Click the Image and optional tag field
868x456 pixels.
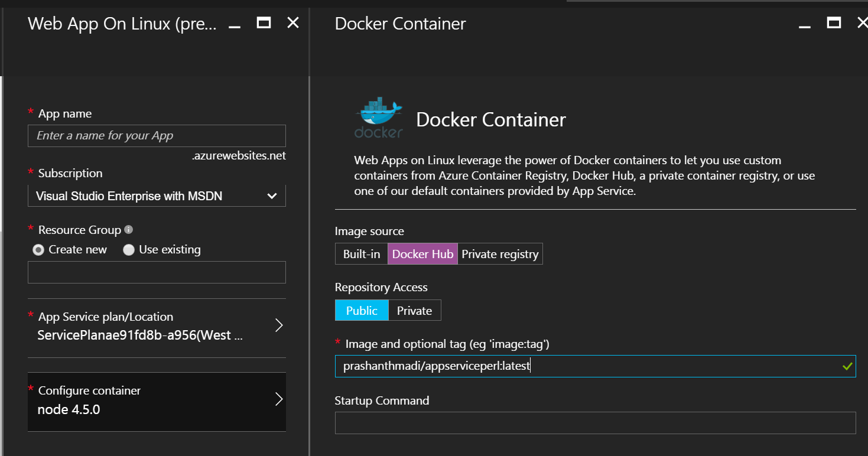pyautogui.click(x=595, y=366)
